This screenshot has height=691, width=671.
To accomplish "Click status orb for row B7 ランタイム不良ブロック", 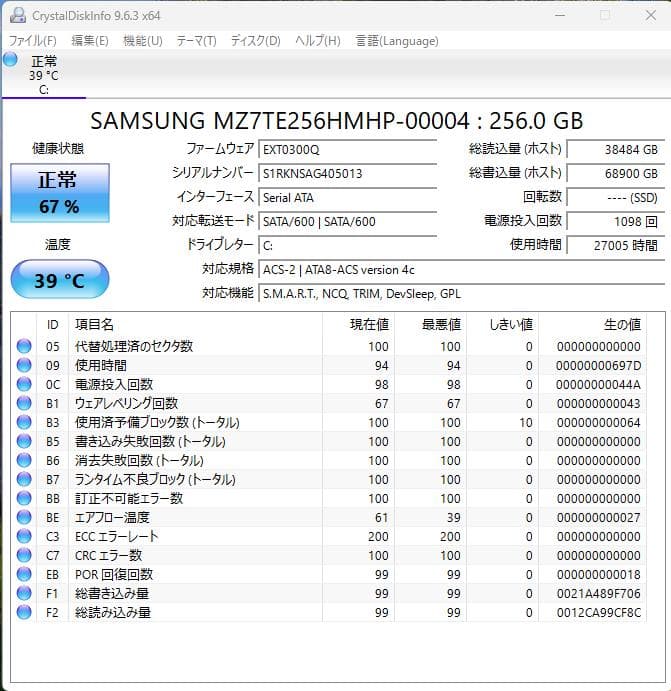I will pos(24,479).
